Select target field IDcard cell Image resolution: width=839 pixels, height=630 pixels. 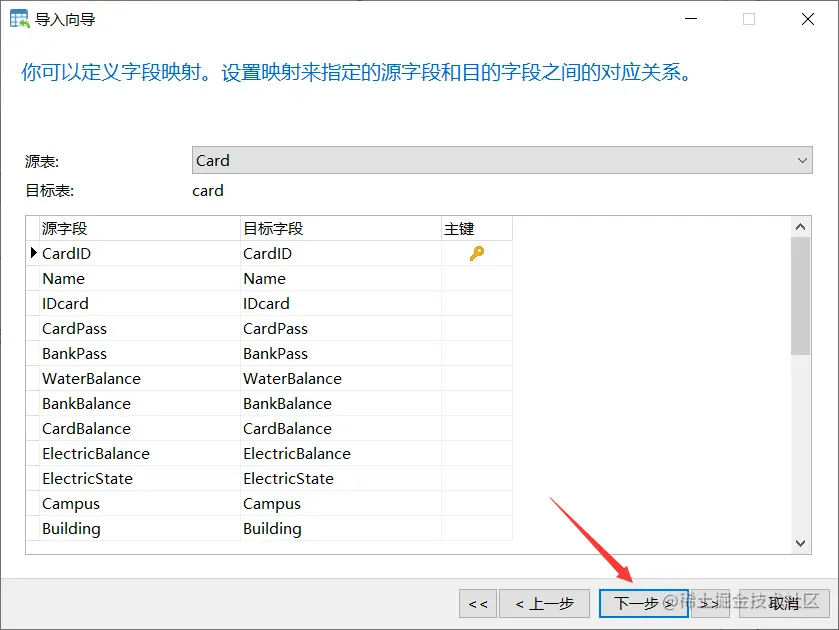point(341,303)
